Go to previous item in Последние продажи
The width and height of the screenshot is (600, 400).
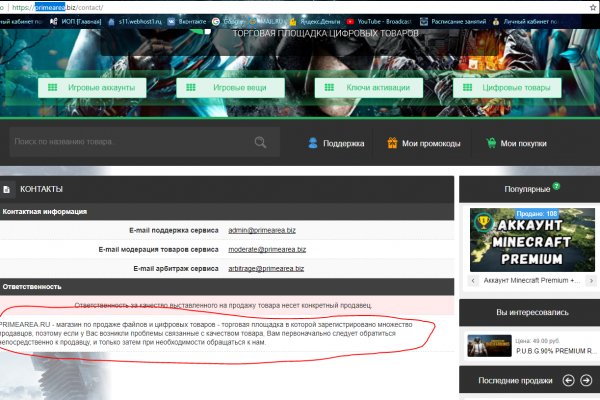tap(567, 380)
